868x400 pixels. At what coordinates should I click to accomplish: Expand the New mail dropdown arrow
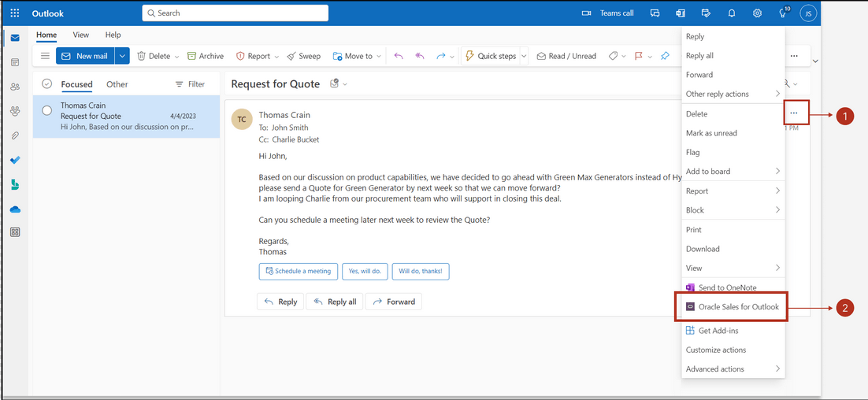122,56
